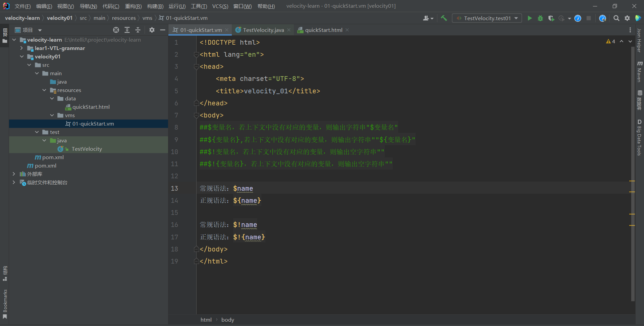Viewport: 644px width, 326px height.
Task: Fold html tag on line 2
Action: point(197,55)
